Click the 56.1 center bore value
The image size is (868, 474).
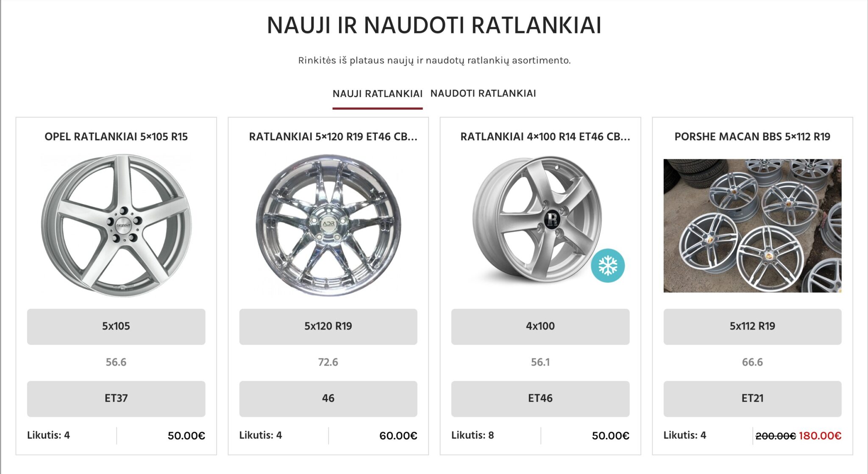click(x=540, y=362)
